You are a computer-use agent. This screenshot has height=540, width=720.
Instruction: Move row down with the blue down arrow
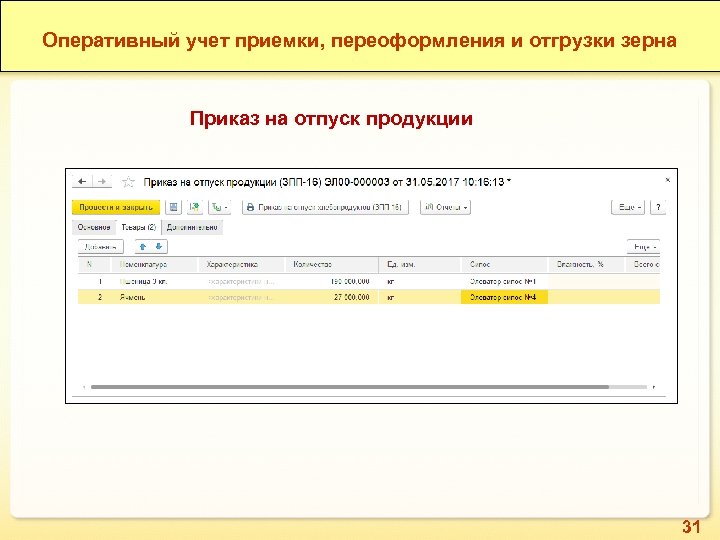159,247
